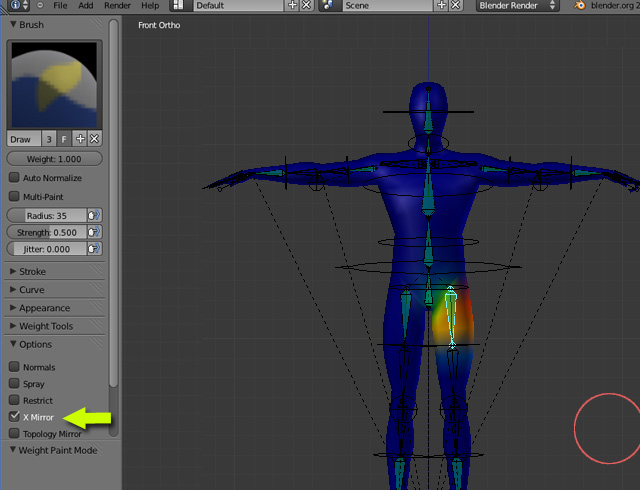Click the Blender logo icon
This screenshot has width=640, height=490.
pos(580,6)
